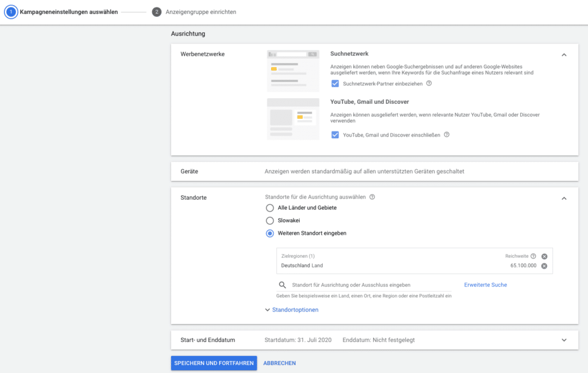The image size is (588, 373).
Task: Go to Kampagneneinstellungen auswählen step
Action: pos(69,12)
